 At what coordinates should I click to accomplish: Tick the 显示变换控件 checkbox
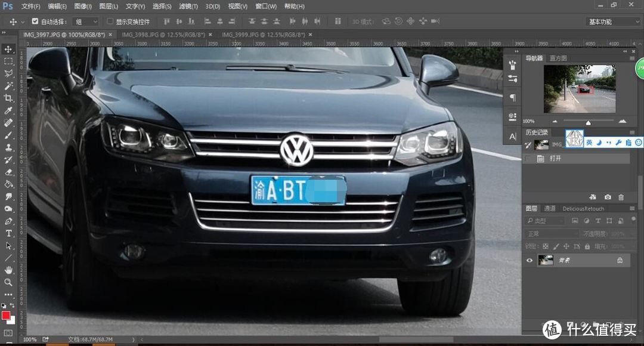(x=110, y=21)
